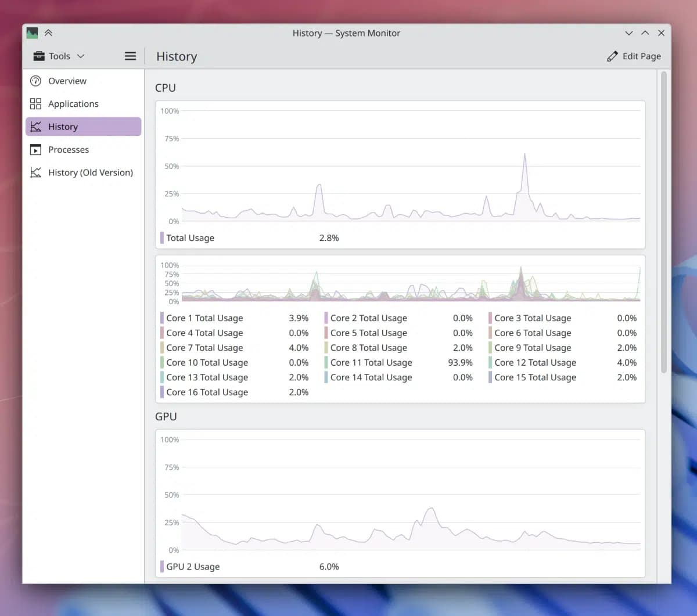
Task: Click the Core 7 Total Usage label
Action: coord(204,348)
